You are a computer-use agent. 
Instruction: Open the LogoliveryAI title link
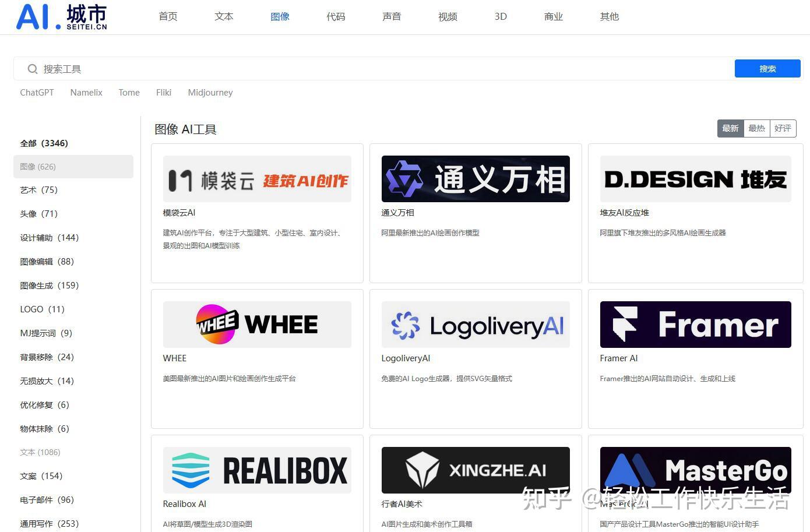[406, 358]
